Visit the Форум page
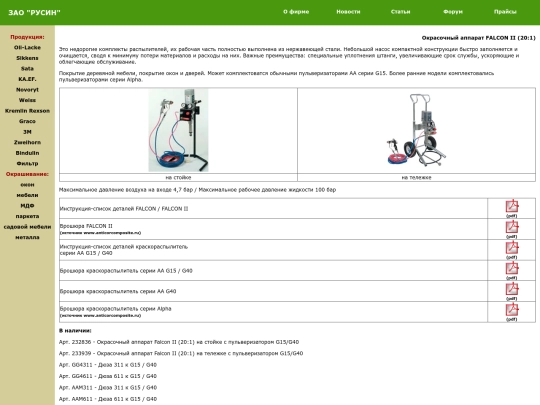 point(453,12)
